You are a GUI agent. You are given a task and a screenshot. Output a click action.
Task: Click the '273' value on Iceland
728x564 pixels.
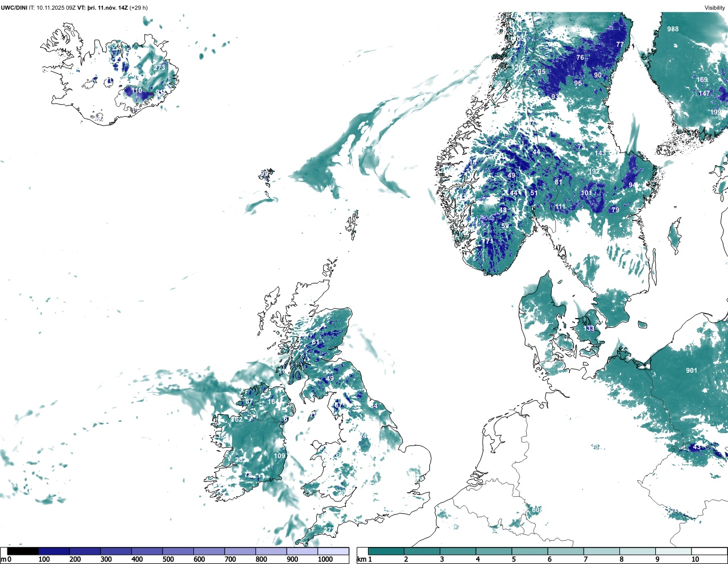[x=159, y=67]
